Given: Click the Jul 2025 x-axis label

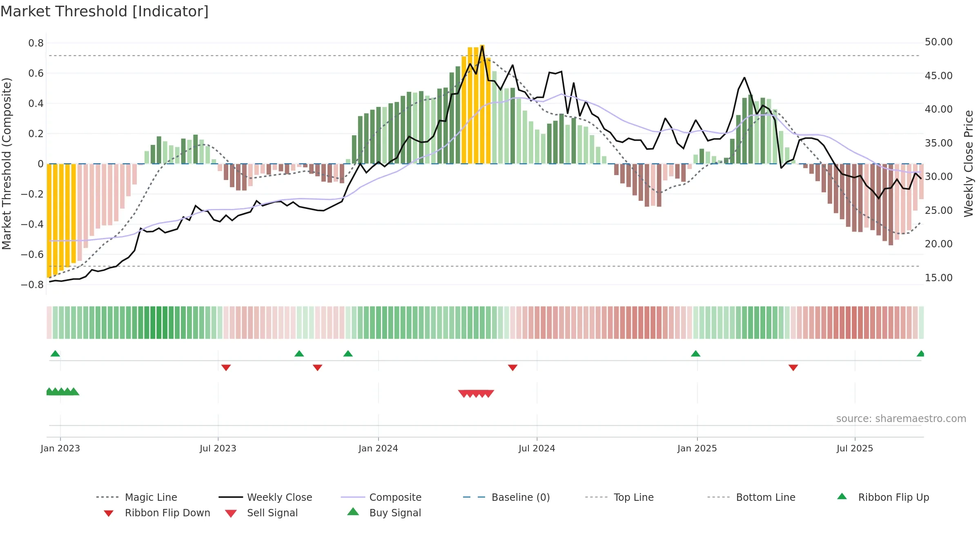Looking at the screenshot, I should 855,448.
